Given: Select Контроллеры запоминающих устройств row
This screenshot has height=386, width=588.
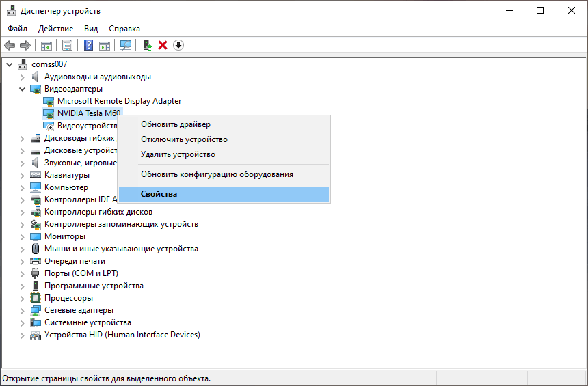Looking at the screenshot, I should 121,224.
